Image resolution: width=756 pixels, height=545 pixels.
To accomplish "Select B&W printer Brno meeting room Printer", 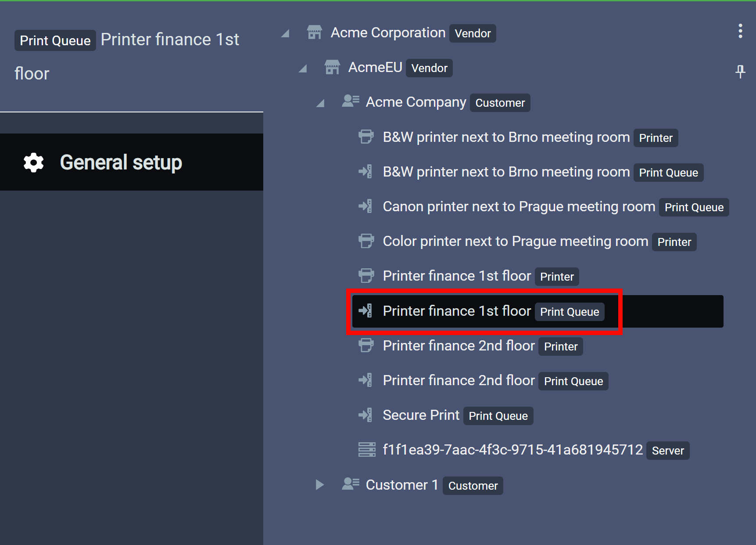I will pyautogui.click(x=506, y=137).
